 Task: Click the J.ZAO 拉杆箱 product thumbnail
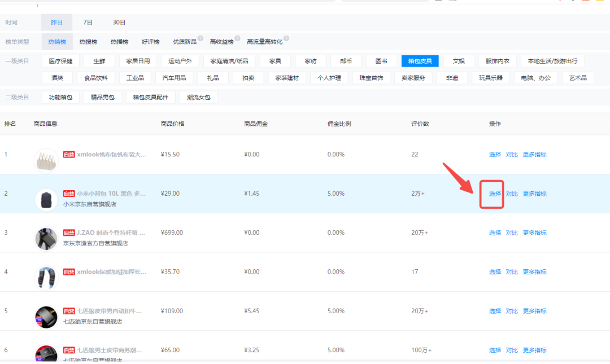46,238
